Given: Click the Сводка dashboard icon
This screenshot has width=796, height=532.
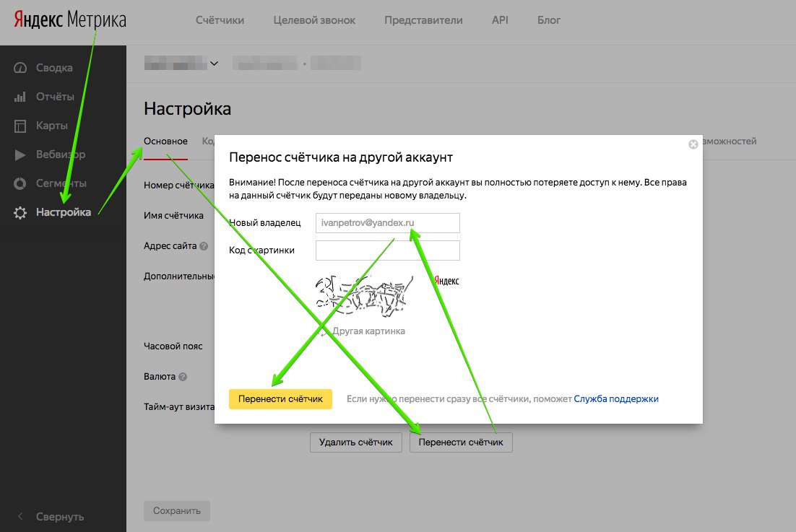Looking at the screenshot, I should coord(20,67).
